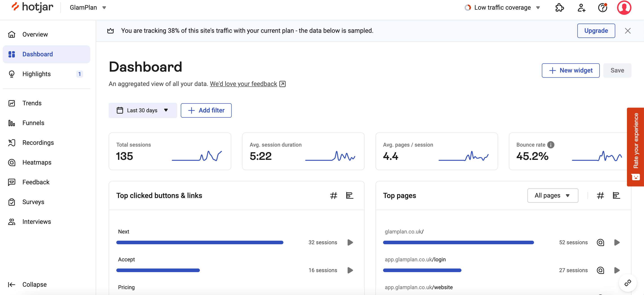Open Highlights in sidebar
644x295 pixels.
pos(46,74)
